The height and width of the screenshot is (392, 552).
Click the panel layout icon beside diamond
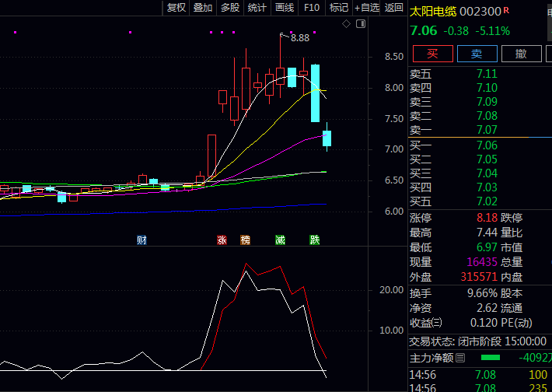click(359, 25)
